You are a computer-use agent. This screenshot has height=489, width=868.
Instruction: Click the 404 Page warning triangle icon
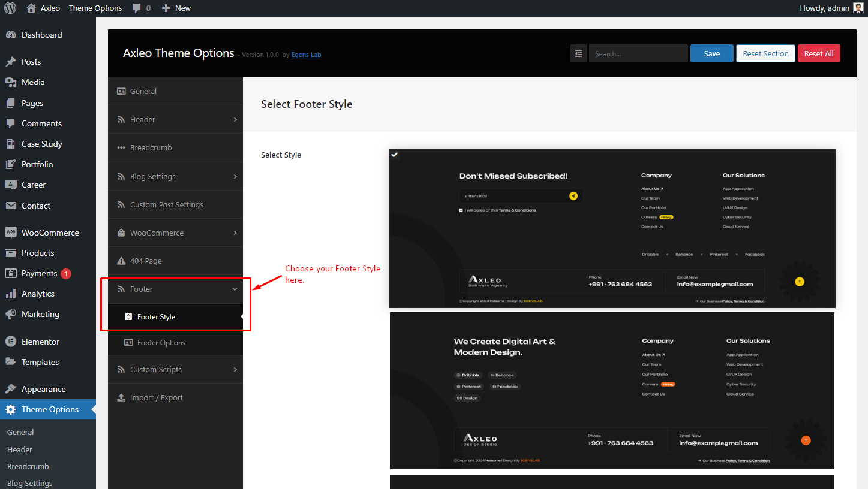click(121, 261)
